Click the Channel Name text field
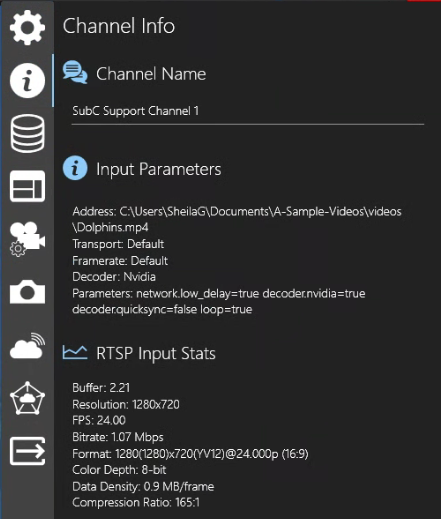 pos(248,111)
